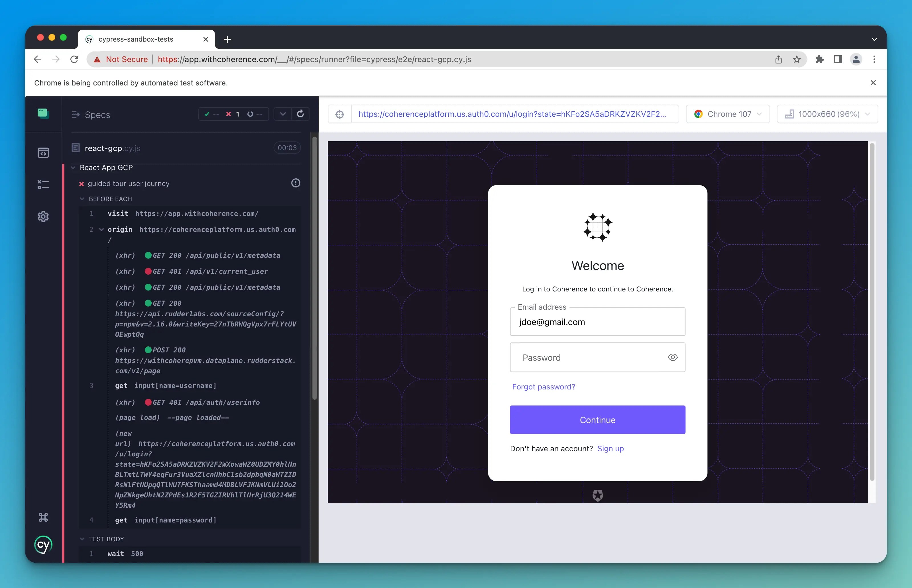Bookmark page with star icon

(x=796, y=59)
